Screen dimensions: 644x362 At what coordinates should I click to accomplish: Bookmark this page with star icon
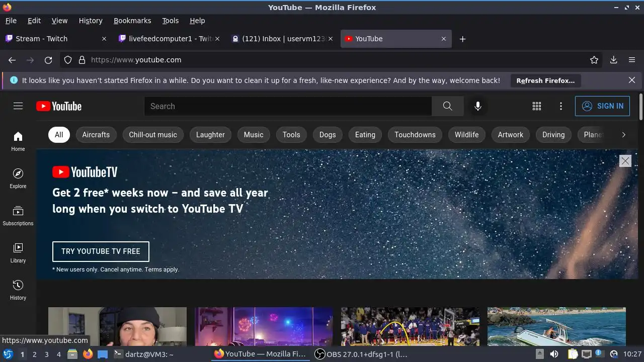pos(594,60)
